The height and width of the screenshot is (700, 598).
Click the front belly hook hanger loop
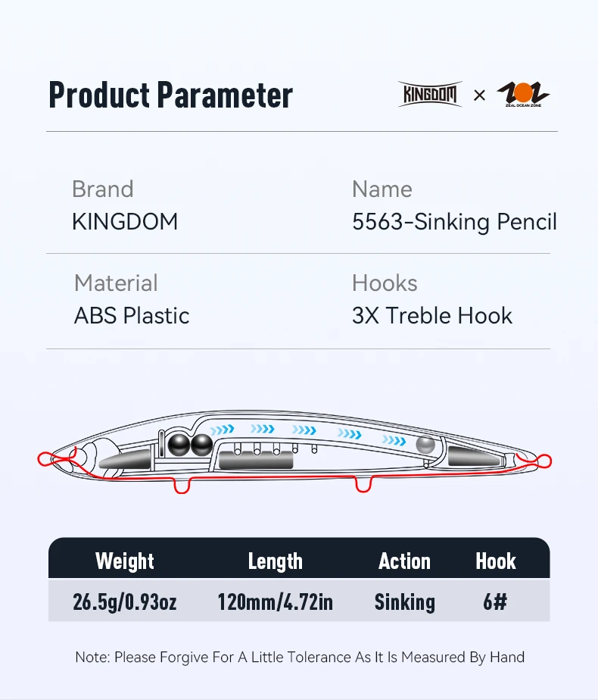182,485
